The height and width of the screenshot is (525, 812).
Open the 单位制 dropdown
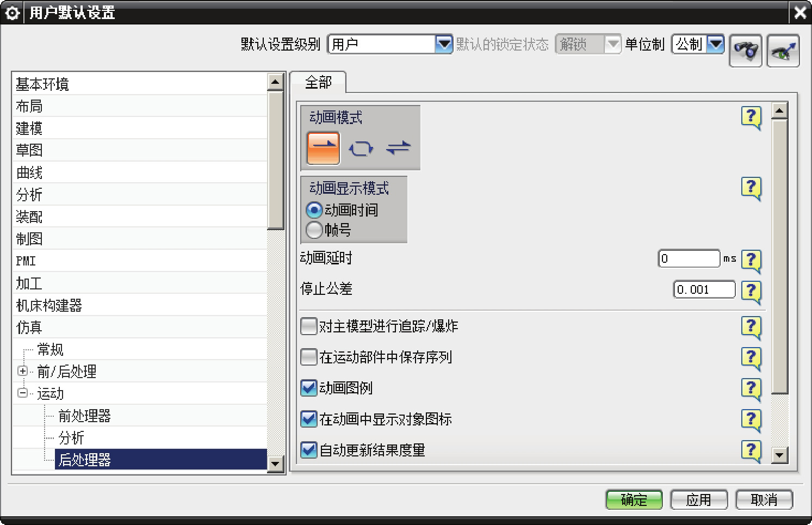tap(716, 44)
